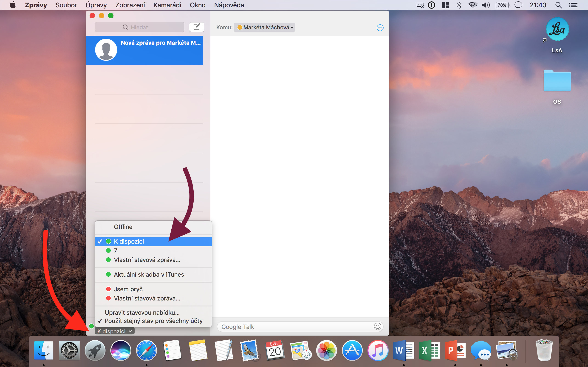Screen dimensions: 588x367
Task: Click the compose new message icon
Action: (196, 27)
